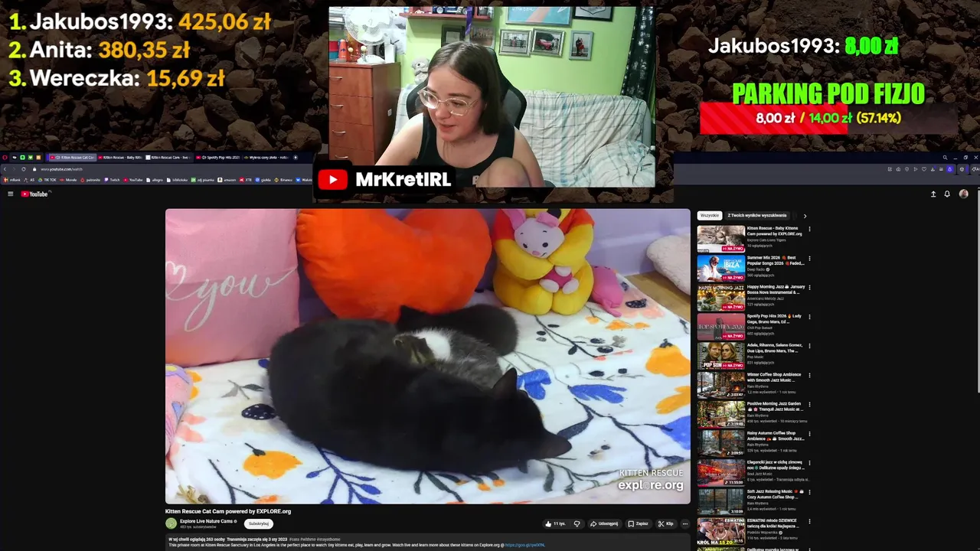Click the Kitten Rescue Cat Cam video player
The height and width of the screenshot is (551, 980).
(x=427, y=357)
